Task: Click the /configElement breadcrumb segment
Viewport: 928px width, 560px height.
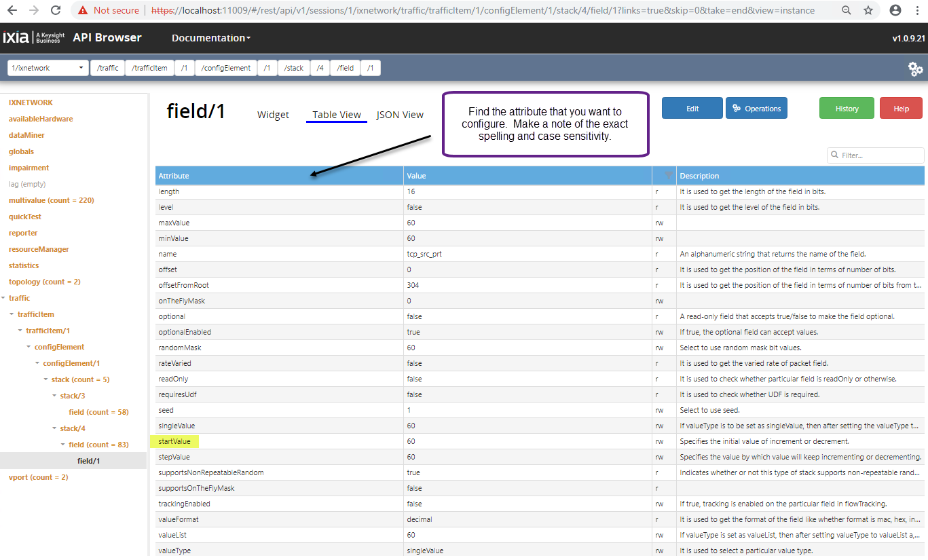Action: point(226,68)
